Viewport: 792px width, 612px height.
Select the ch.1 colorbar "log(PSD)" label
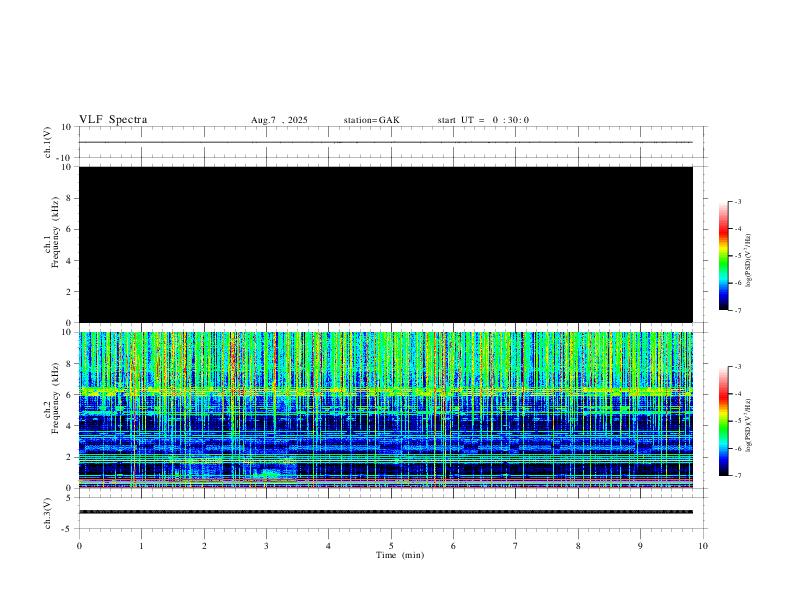(x=748, y=261)
